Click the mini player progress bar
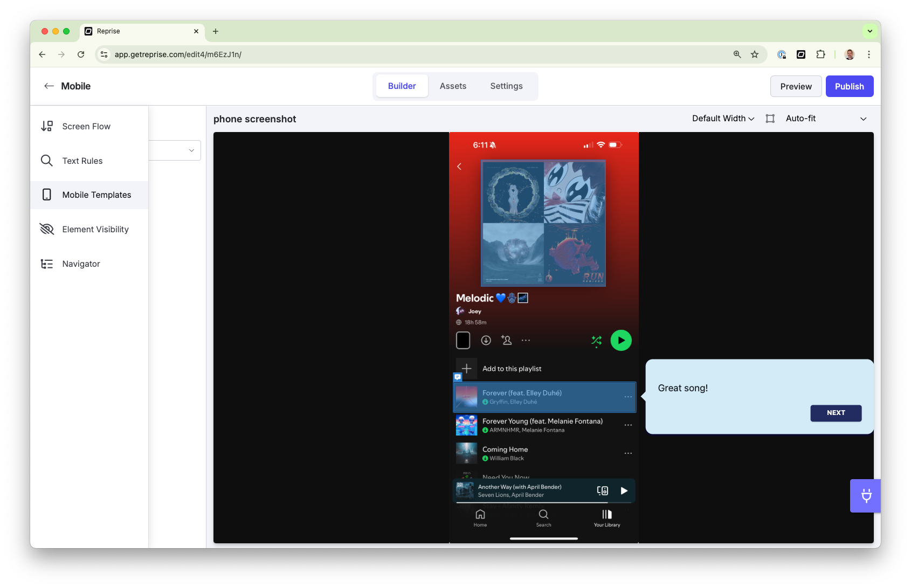Screen dimensions: 911x588 [544, 502]
